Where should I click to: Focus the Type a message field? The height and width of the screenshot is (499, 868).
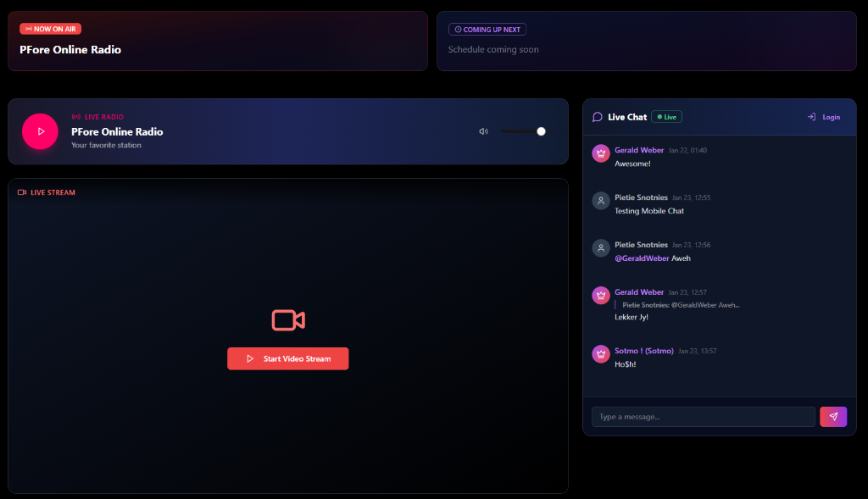point(703,417)
